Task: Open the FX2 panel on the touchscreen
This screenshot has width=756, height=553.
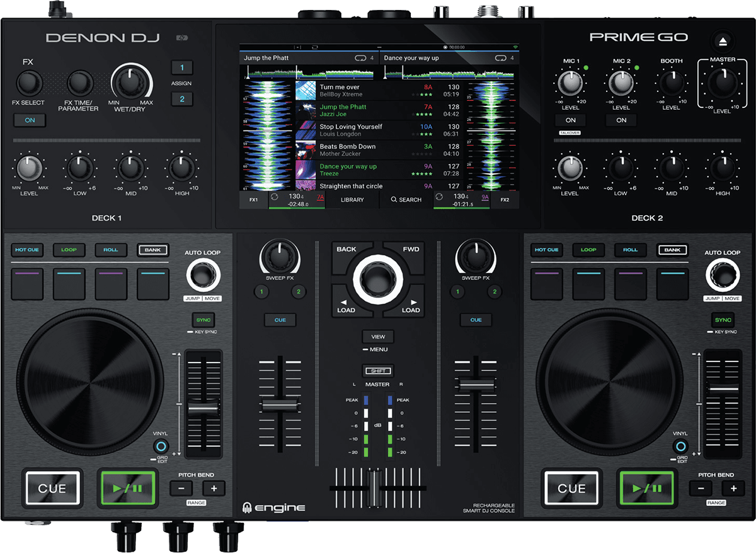Action: [505, 200]
